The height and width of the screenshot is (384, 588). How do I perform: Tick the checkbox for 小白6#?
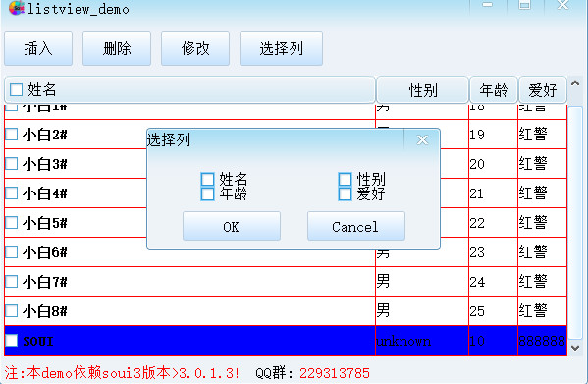coord(12,252)
